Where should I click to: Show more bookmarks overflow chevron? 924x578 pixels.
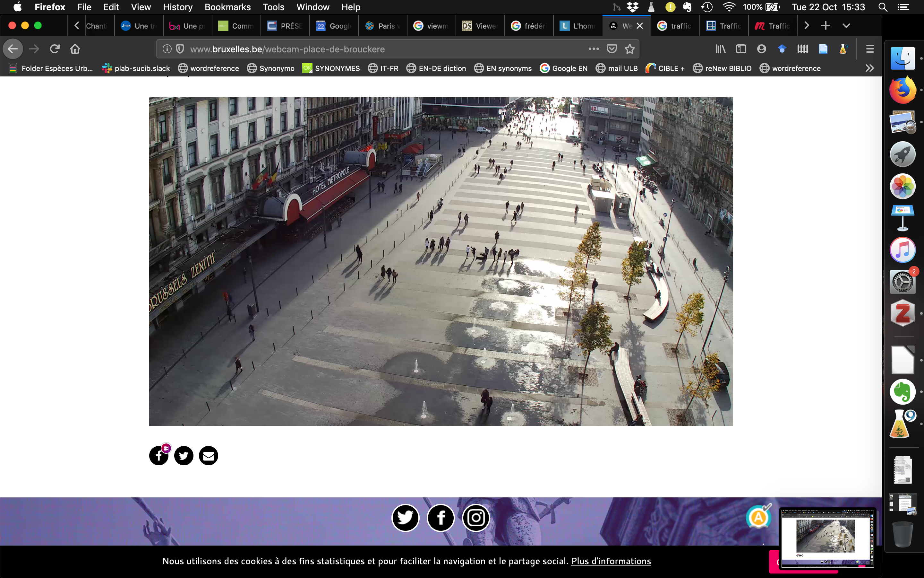pyautogui.click(x=869, y=68)
